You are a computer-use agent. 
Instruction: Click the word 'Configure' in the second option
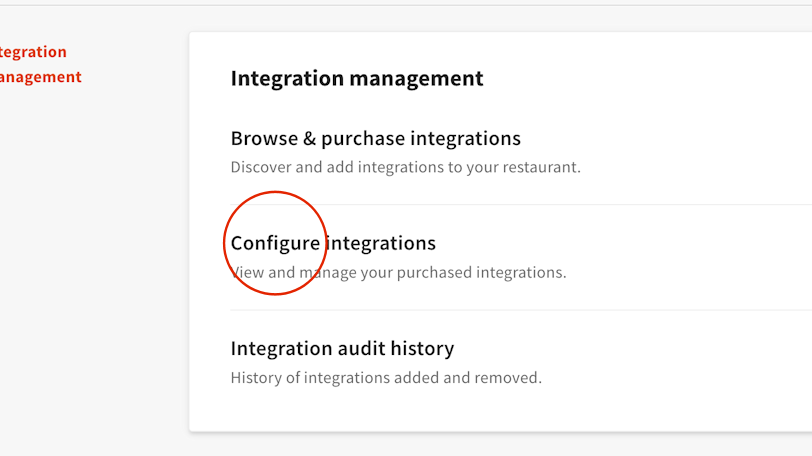click(275, 243)
